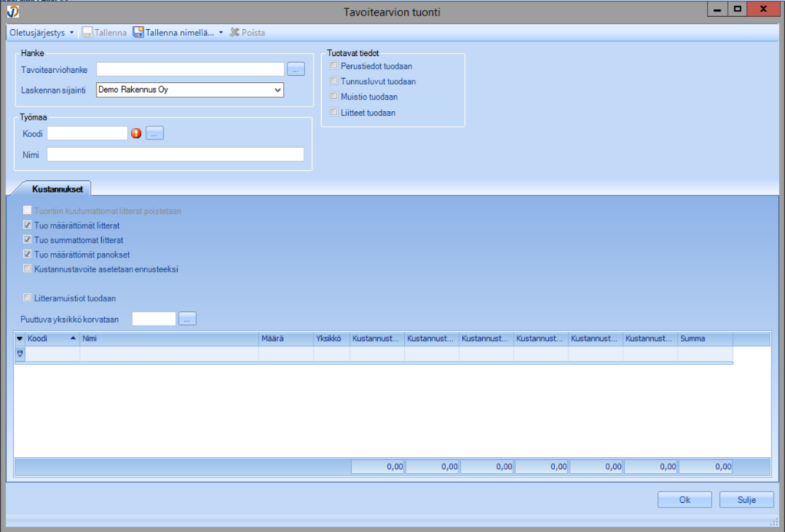Enable Liitteet tuodaan checkbox
This screenshot has width=785, height=532.
(334, 112)
